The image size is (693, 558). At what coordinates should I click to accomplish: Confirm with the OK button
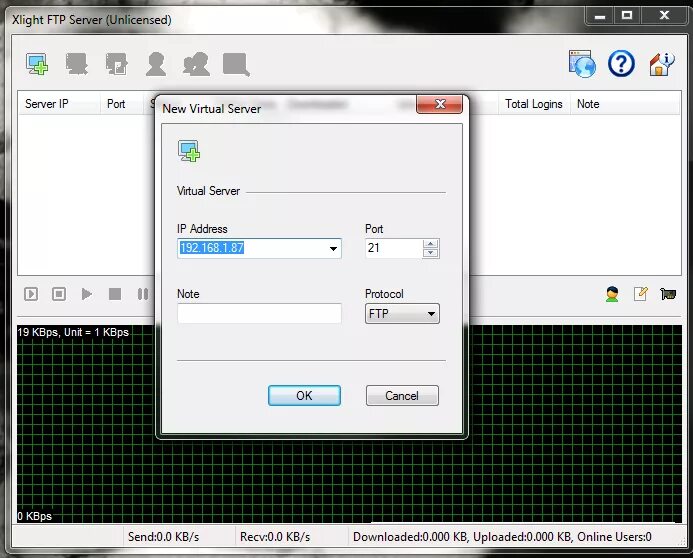304,395
